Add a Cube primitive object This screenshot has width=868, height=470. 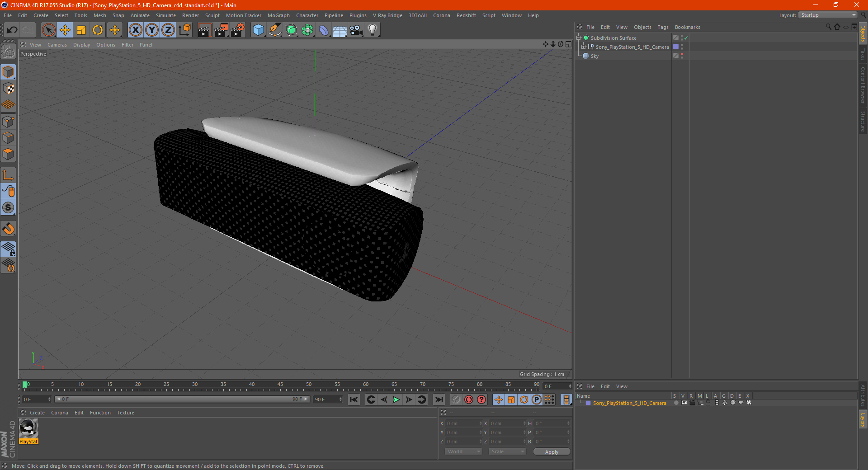point(258,30)
